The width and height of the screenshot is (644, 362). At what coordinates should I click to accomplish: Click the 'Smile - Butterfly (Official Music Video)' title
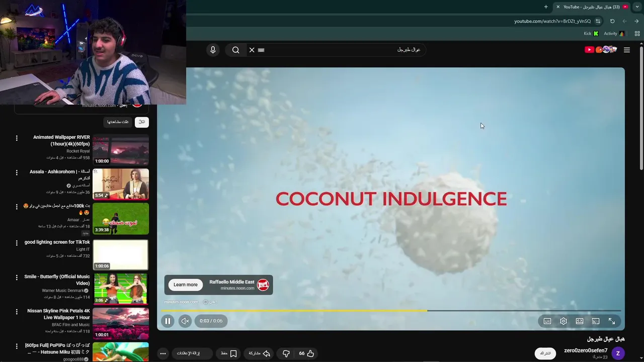tap(57, 280)
